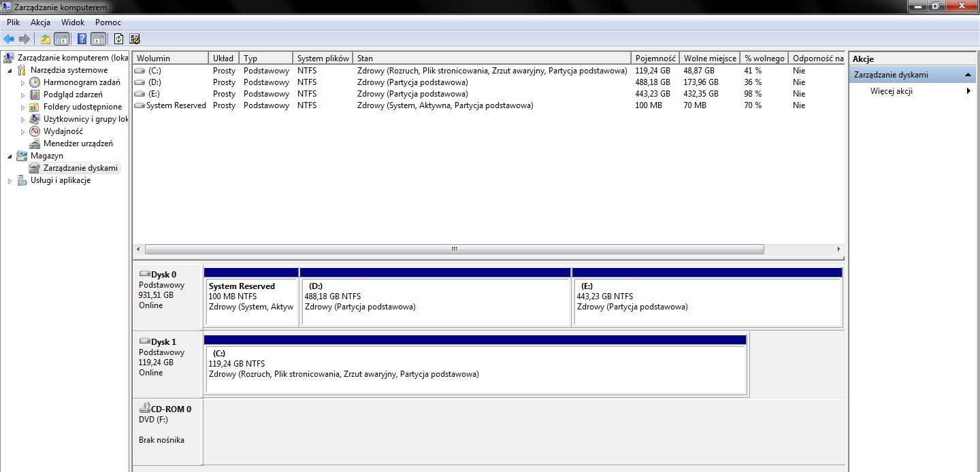
Task: Select Zarządzanie dyskami in the tree
Action: [80, 168]
